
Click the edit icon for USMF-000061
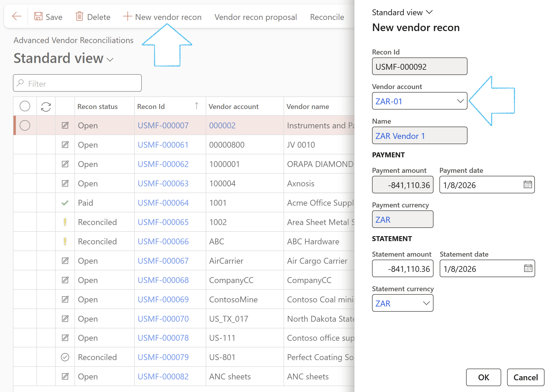tap(65, 145)
